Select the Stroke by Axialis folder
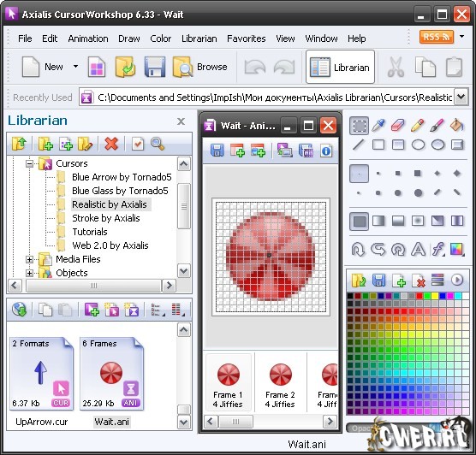Viewport: 476px width, 455px height. click(106, 218)
